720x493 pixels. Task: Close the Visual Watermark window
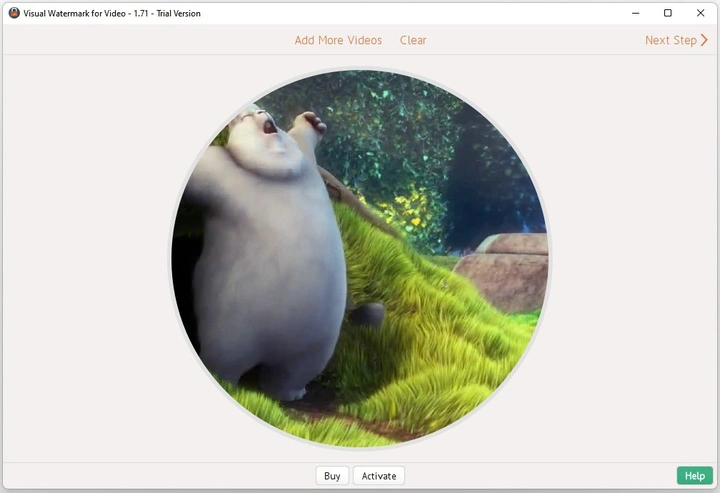pos(700,13)
